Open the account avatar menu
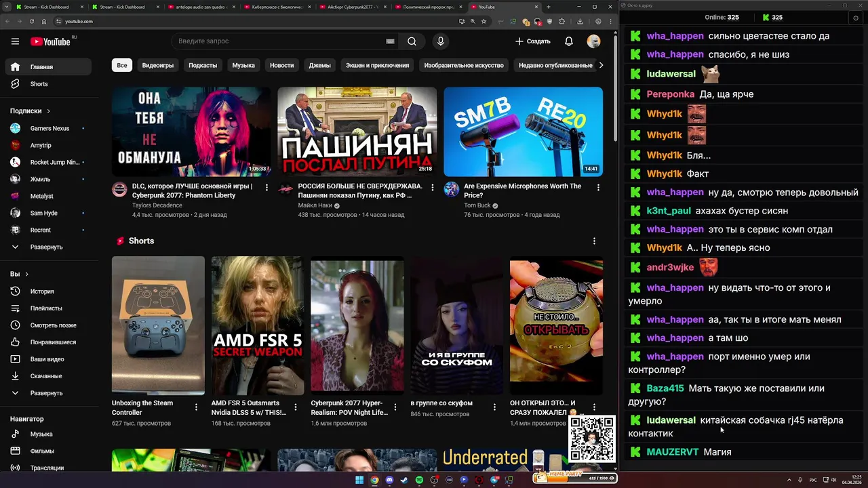Viewport: 868px width, 488px height. click(x=593, y=41)
